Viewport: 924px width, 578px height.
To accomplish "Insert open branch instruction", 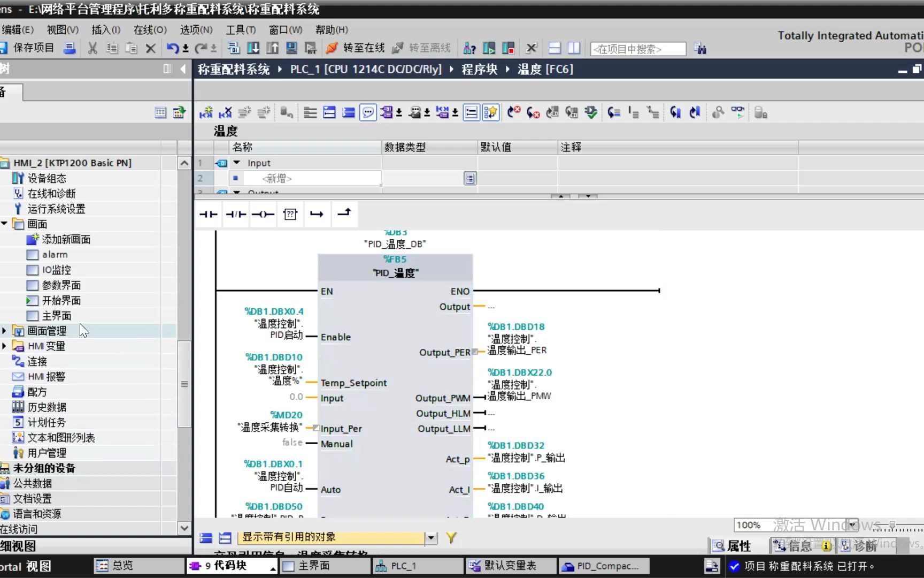I will pos(317,215).
